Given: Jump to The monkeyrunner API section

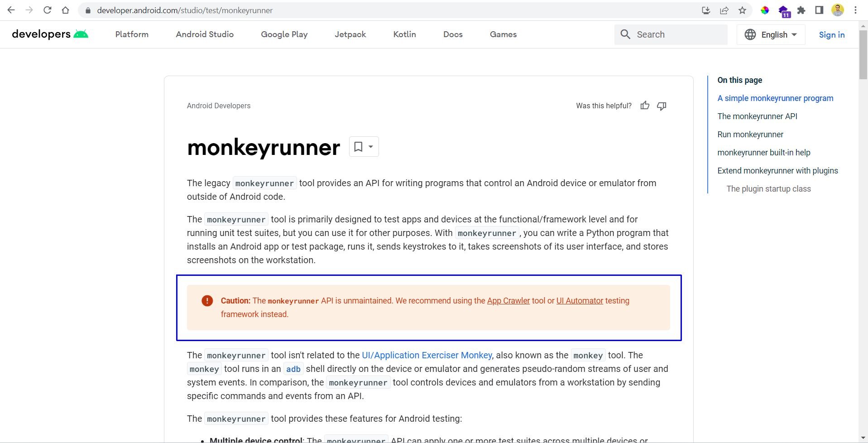Looking at the screenshot, I should [757, 116].
